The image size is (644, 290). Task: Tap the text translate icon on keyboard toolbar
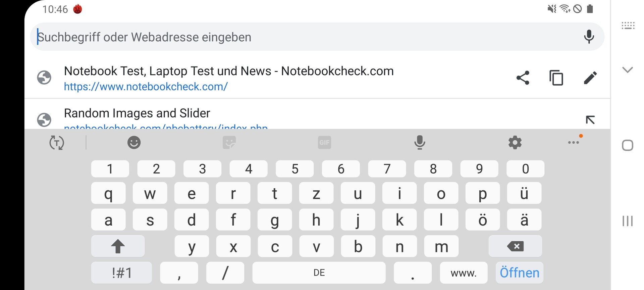(57, 143)
